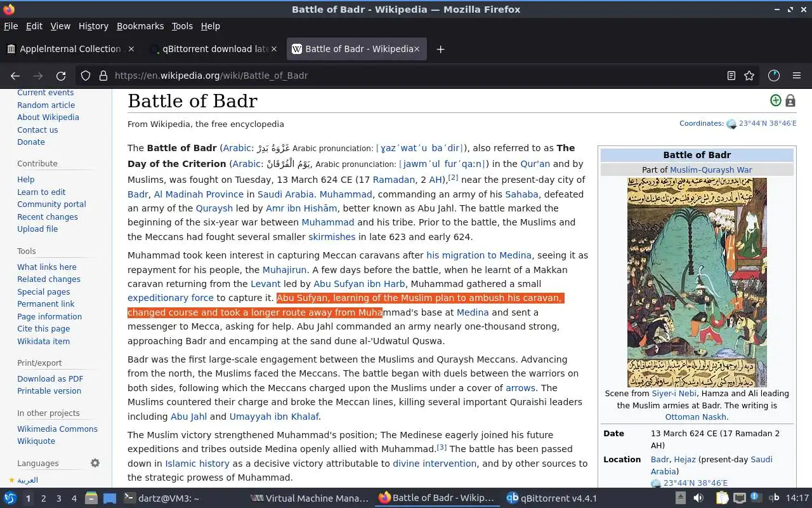Open the application launcher in taskbar
Screen dimensions: 812x508
10,498
